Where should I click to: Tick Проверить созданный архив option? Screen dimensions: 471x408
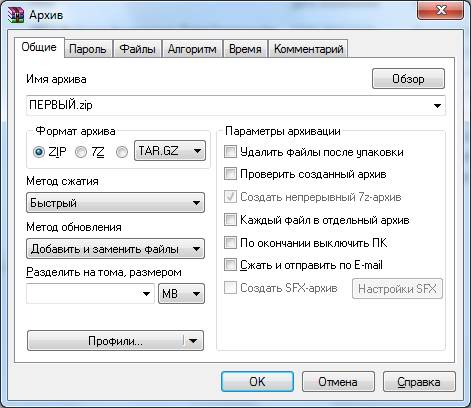click(230, 174)
